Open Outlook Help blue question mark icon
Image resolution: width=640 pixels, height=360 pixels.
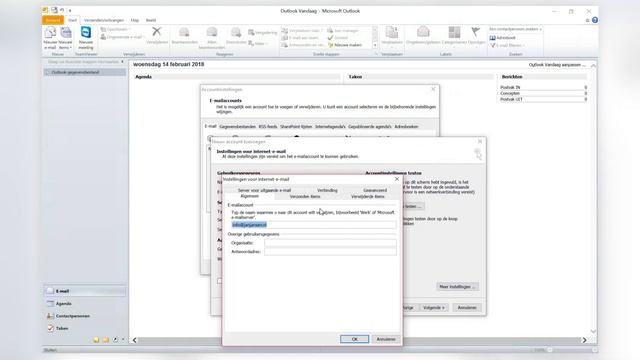[x=595, y=20]
